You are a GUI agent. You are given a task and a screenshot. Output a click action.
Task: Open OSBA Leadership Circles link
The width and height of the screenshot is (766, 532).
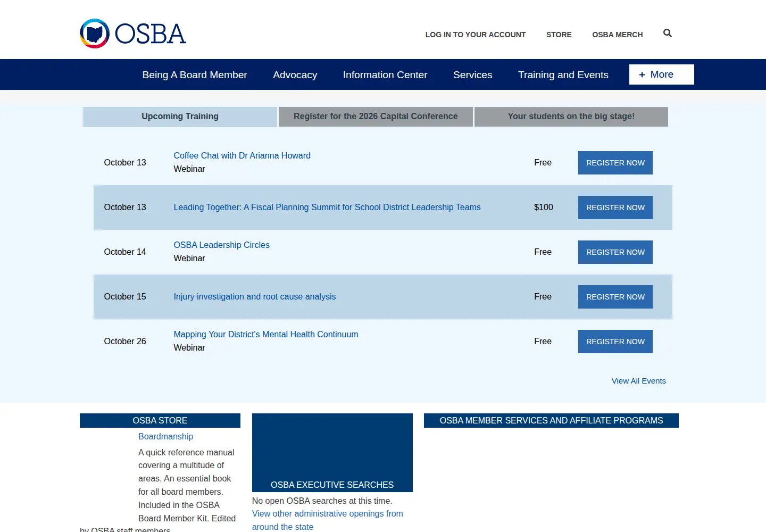tap(221, 245)
